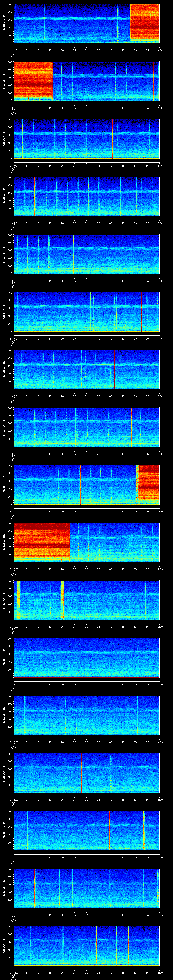
Task: Select the 3:00 end time label
Action: [x=160, y=108]
